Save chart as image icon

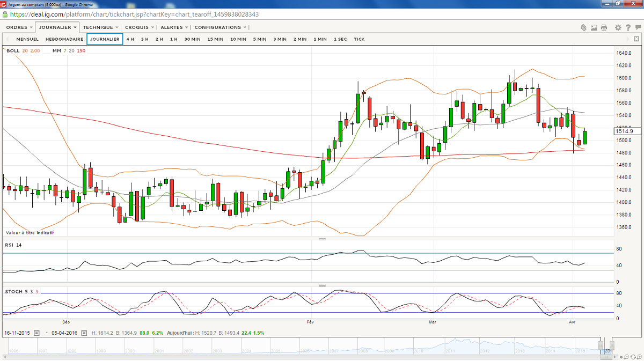pyautogui.click(x=594, y=27)
